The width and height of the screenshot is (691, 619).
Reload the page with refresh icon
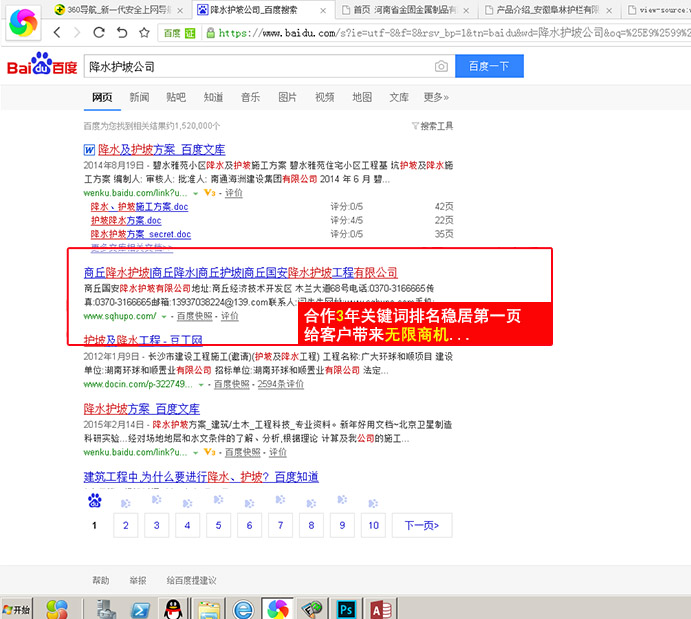point(99,32)
